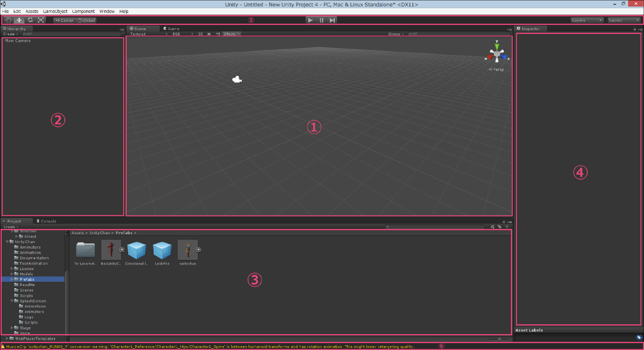Select the unitychan prefab thumbnail
This screenshot has width=644, height=350.
tap(188, 250)
